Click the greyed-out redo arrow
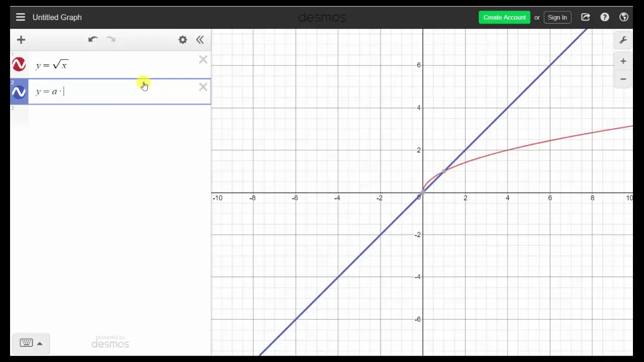Image resolution: width=644 pixels, height=362 pixels. coord(111,40)
